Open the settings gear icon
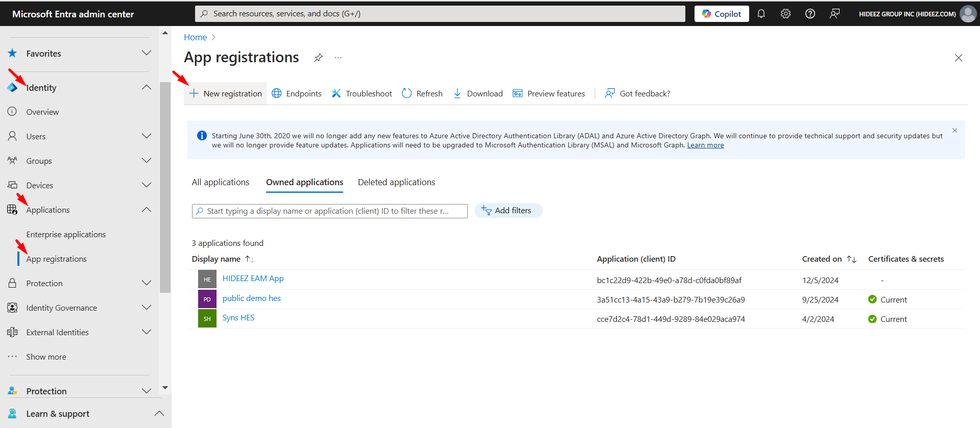This screenshot has width=980, height=428. click(x=785, y=14)
